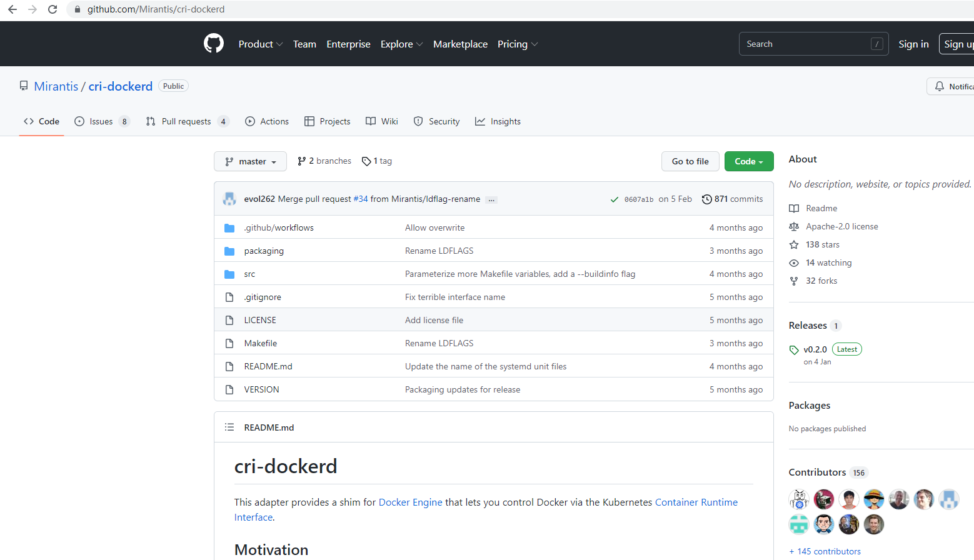Image resolution: width=974 pixels, height=560 pixels.
Task: Click the straw-hat contributor avatar
Action: click(874, 499)
